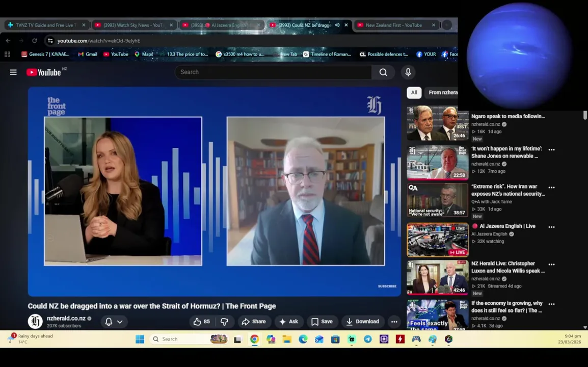Click the magnifier search button on YouTube
The height and width of the screenshot is (367, 588).
383,72
